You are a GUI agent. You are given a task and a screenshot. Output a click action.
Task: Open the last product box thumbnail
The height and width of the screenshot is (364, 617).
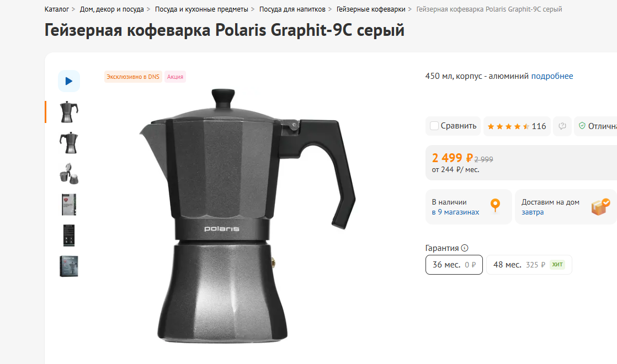click(x=69, y=266)
